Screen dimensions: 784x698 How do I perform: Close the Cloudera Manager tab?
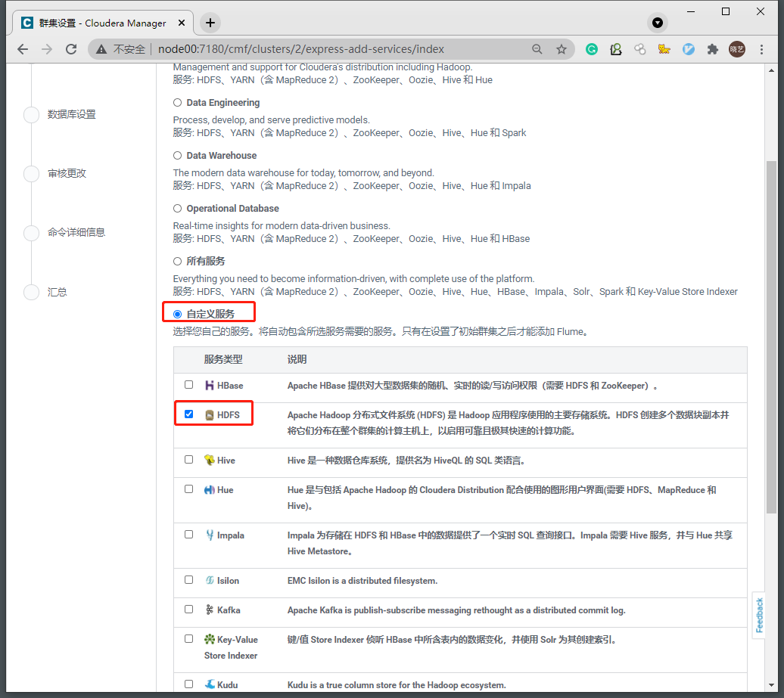182,23
